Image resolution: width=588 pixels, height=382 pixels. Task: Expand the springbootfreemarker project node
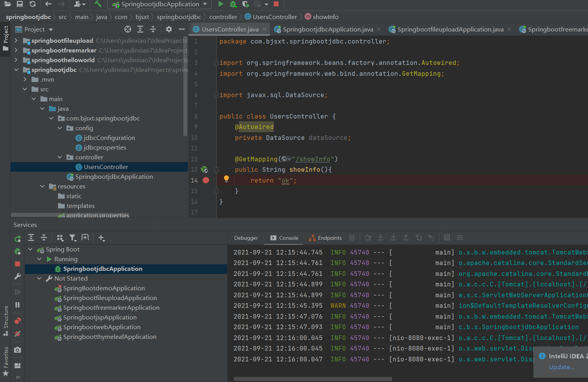tap(16, 50)
